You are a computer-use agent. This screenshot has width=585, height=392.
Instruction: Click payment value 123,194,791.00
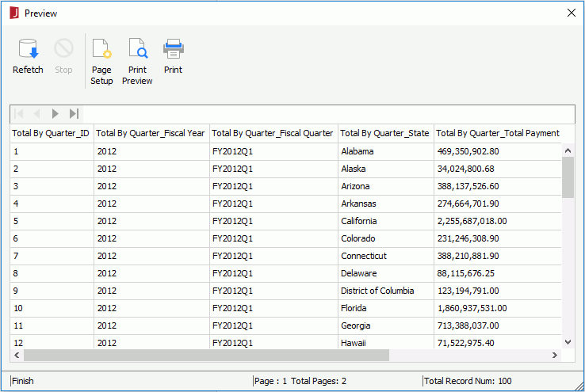pos(468,291)
